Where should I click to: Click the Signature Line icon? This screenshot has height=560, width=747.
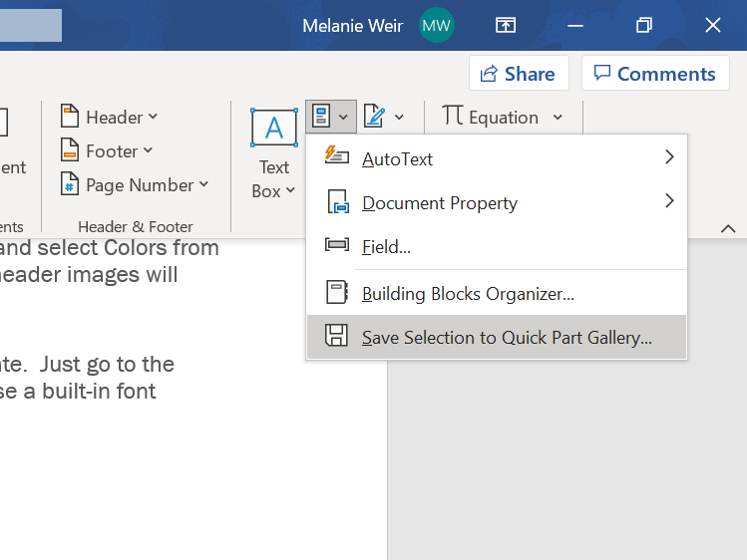[374, 117]
